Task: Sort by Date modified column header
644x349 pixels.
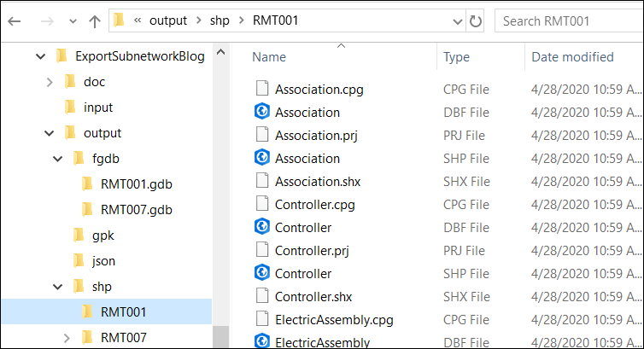Action: click(572, 57)
